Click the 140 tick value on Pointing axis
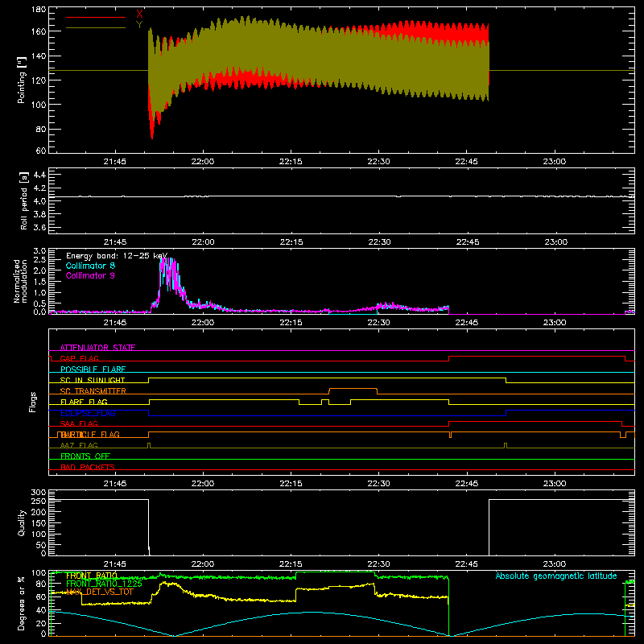The height and width of the screenshot is (644, 644). pos(39,56)
